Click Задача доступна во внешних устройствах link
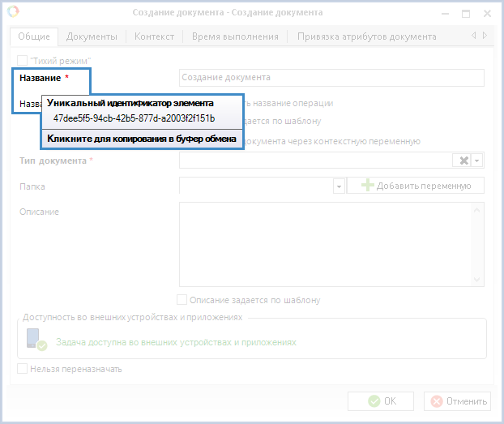 [176, 342]
